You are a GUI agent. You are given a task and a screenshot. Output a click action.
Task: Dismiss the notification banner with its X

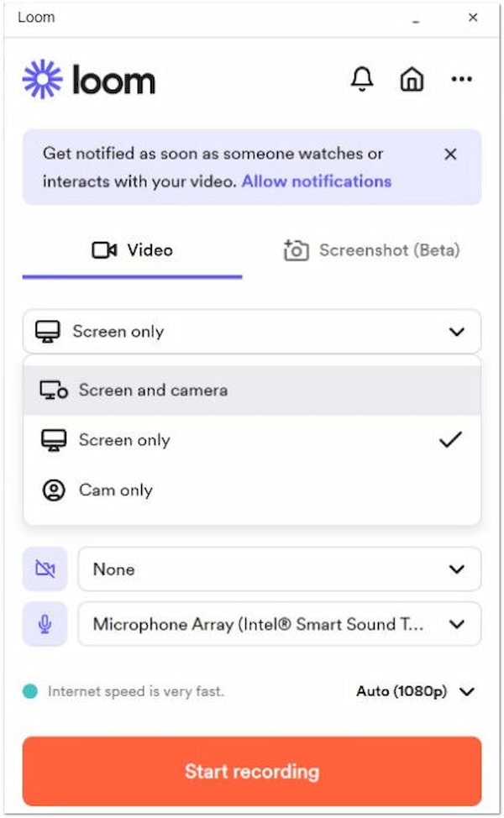tap(450, 155)
